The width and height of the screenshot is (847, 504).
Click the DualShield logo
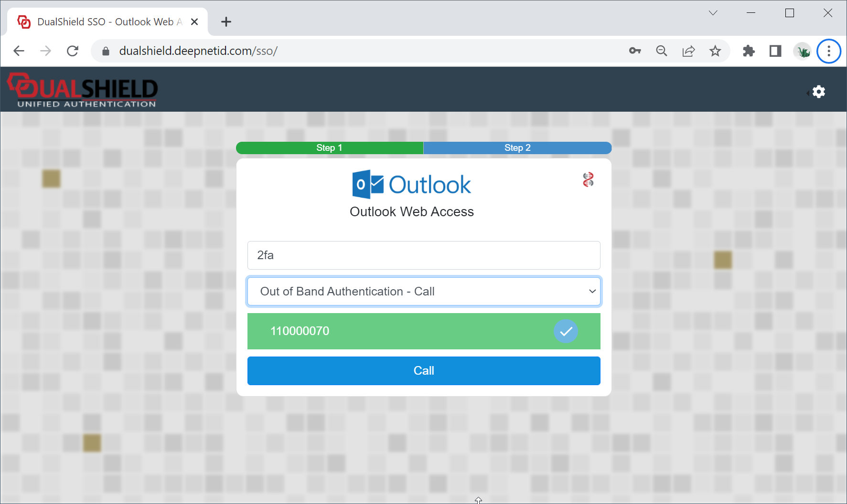coord(83,90)
